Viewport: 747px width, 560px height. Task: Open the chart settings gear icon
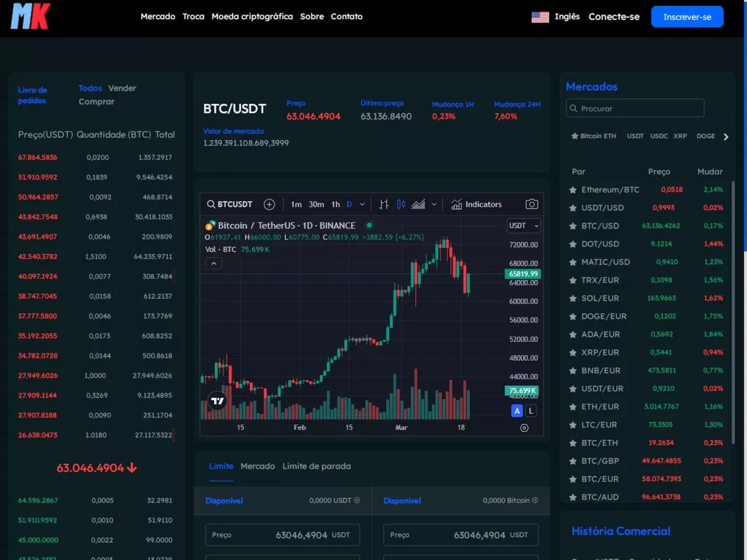[x=524, y=428]
